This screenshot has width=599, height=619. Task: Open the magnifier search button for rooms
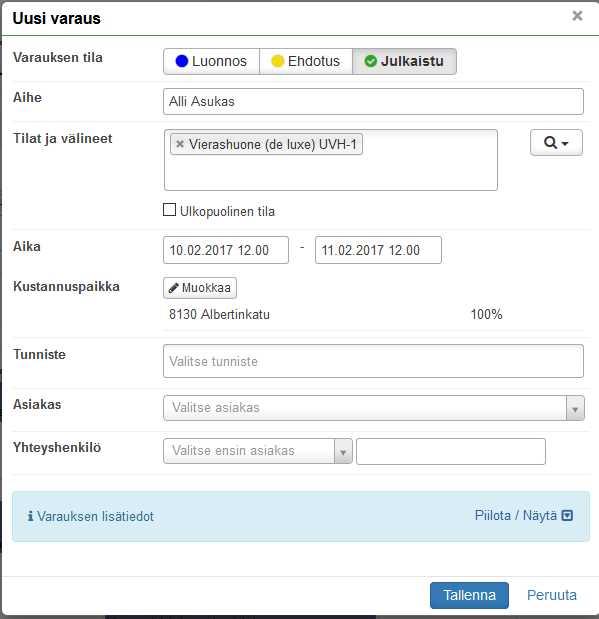pos(556,143)
